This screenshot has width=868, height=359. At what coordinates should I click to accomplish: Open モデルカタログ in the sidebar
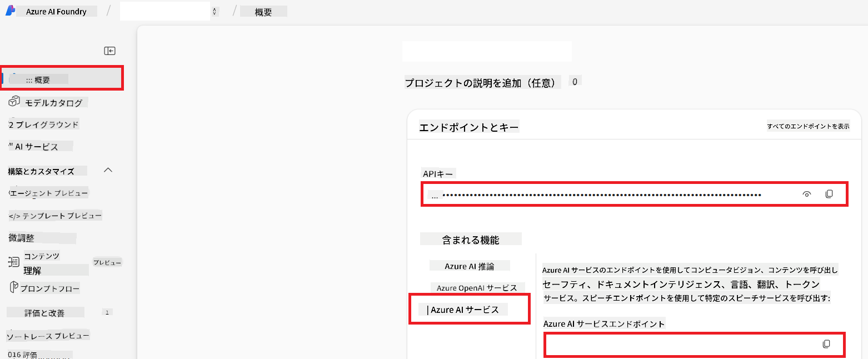coord(53,103)
